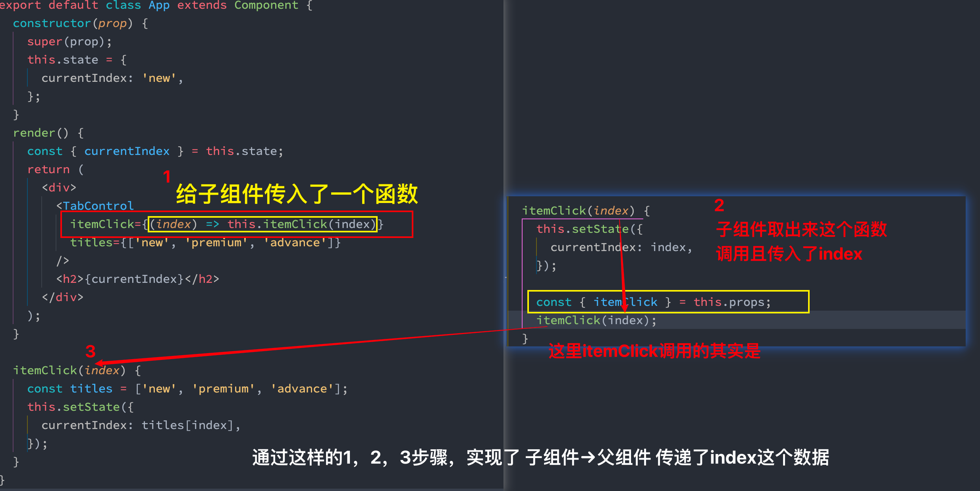The image size is (980, 491).
Task: Click the yellow-boxed const itemClick this.props line
Action: pos(653,302)
